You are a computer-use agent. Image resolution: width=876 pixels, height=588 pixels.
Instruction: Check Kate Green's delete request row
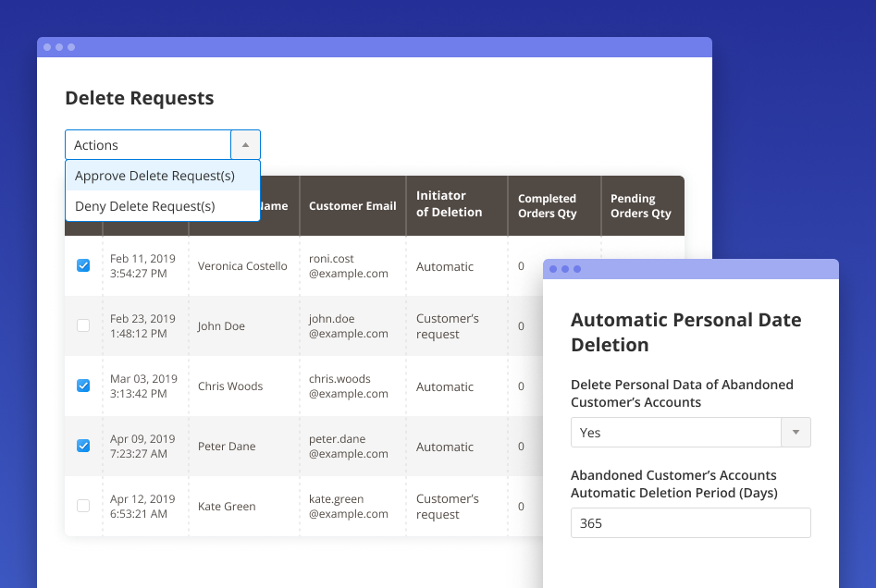(x=83, y=506)
